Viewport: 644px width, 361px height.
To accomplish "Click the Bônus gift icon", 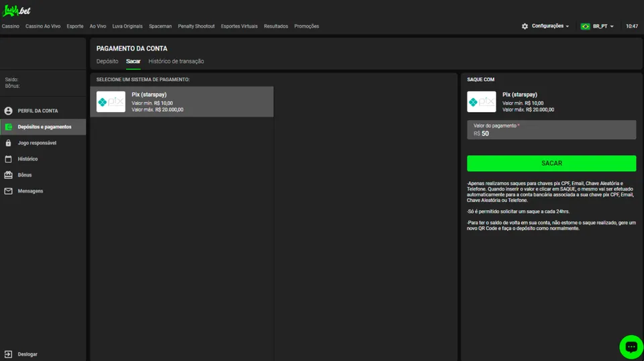I will (x=9, y=175).
